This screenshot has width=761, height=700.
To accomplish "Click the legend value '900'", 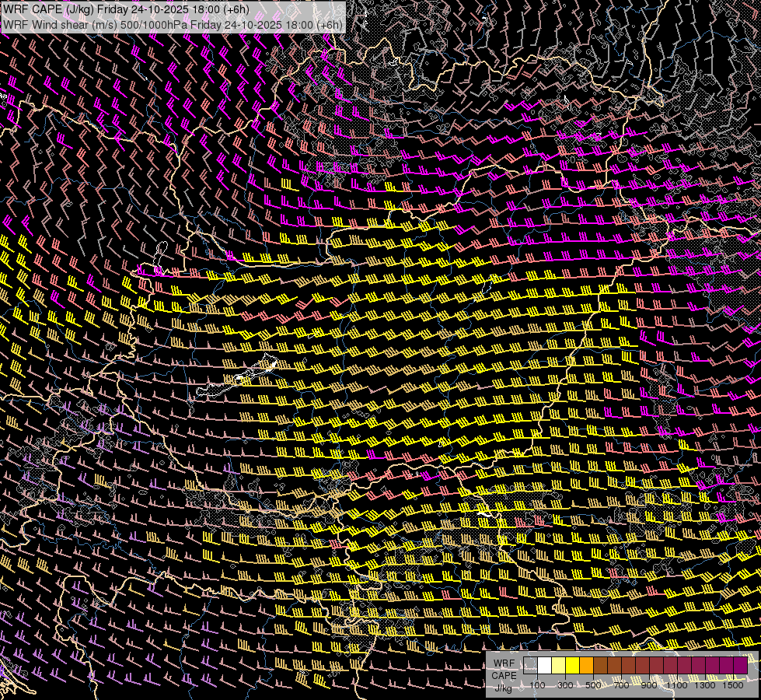I will pos(649,685).
